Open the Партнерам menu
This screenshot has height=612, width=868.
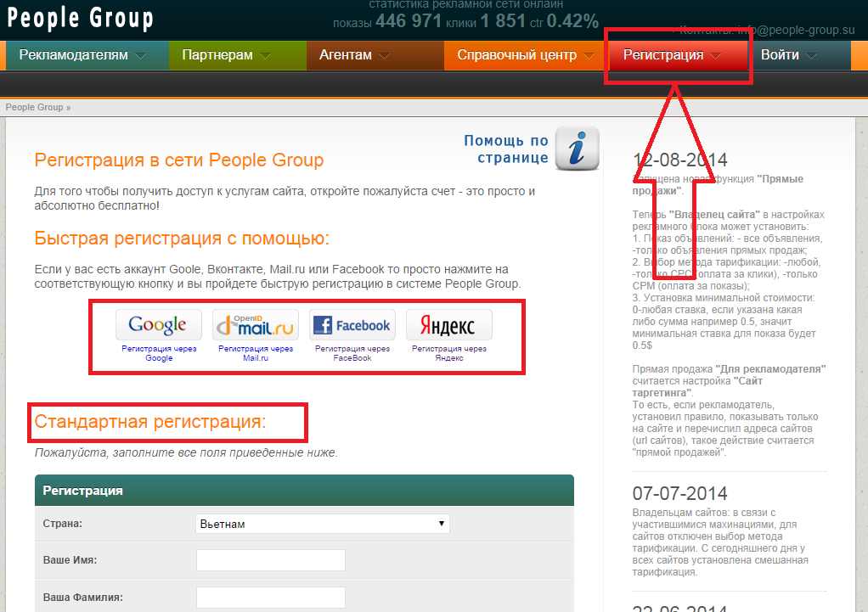point(238,55)
